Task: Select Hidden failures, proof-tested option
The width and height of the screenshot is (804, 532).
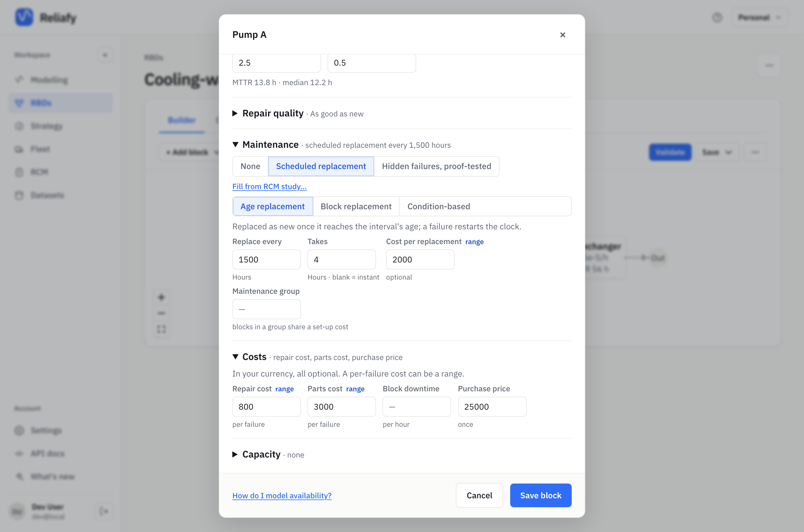Action: [436, 166]
